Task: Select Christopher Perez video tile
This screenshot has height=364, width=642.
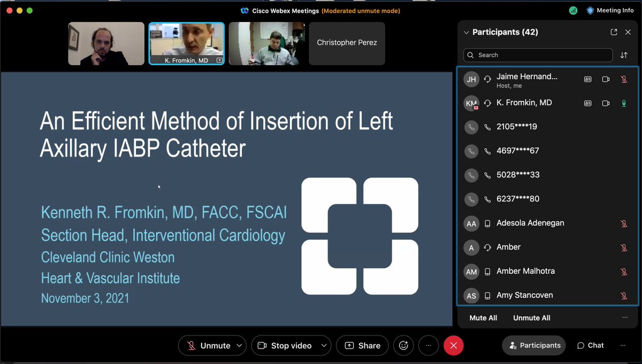Action: tap(347, 43)
